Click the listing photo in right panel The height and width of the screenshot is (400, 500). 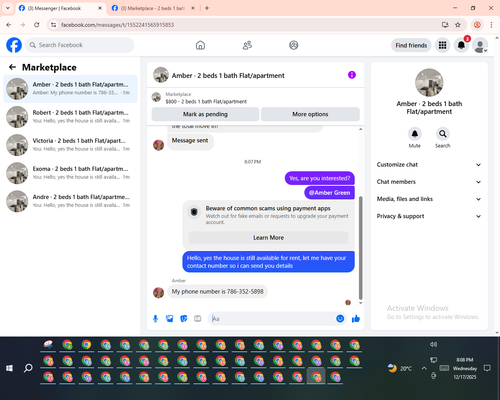coord(429,82)
